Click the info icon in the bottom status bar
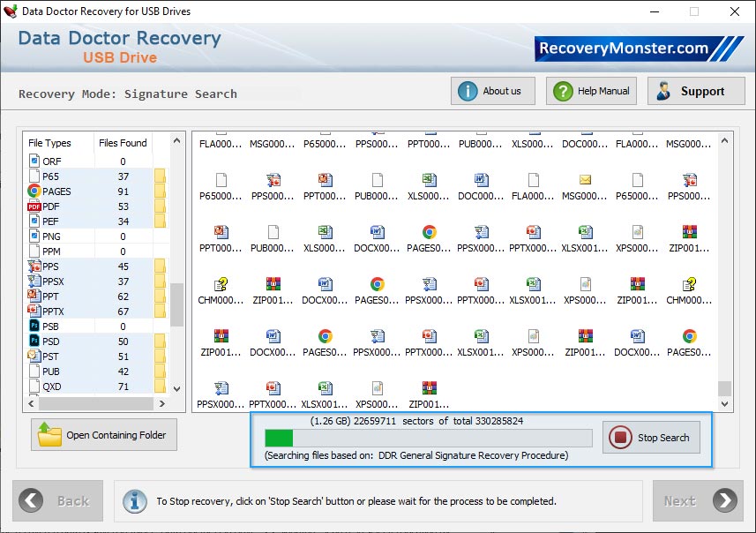756x533 pixels. click(134, 500)
